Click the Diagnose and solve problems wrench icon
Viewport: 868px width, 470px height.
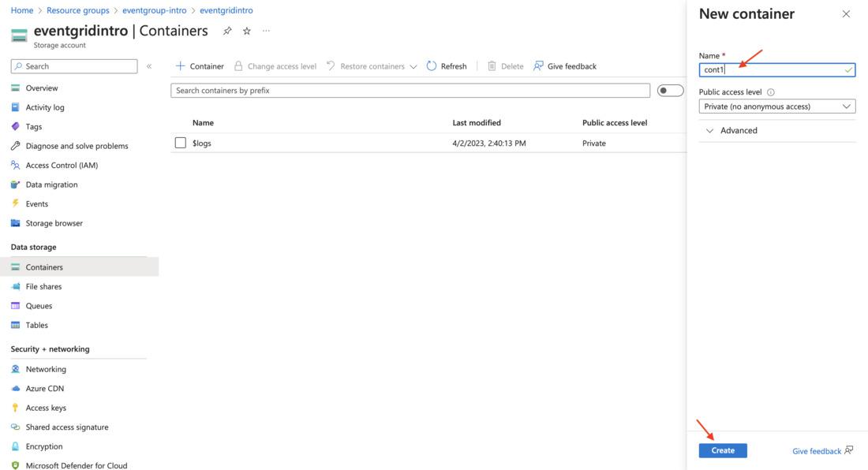point(16,146)
